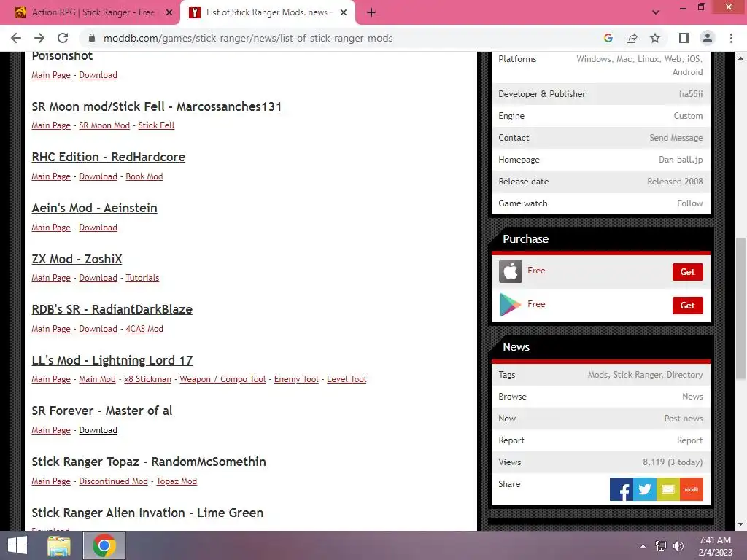Open Chrome three-dot menu
Screen dimensions: 747x560
pos(731,38)
